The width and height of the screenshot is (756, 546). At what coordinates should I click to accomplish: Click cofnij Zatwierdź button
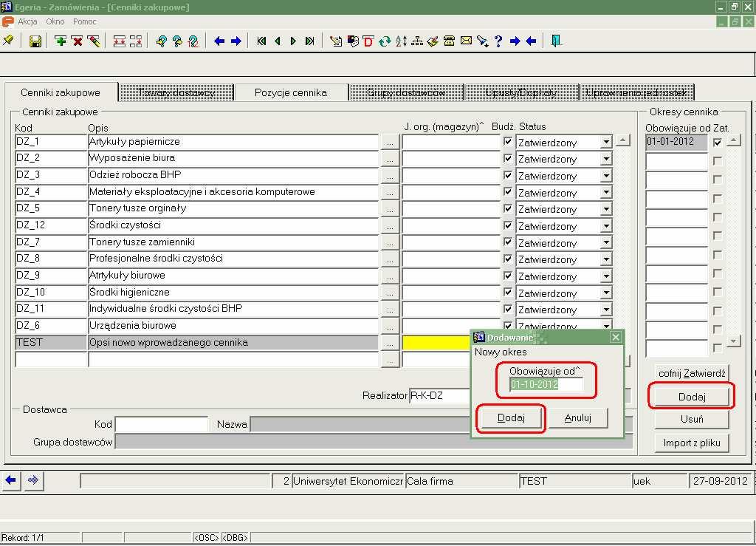[x=692, y=373]
